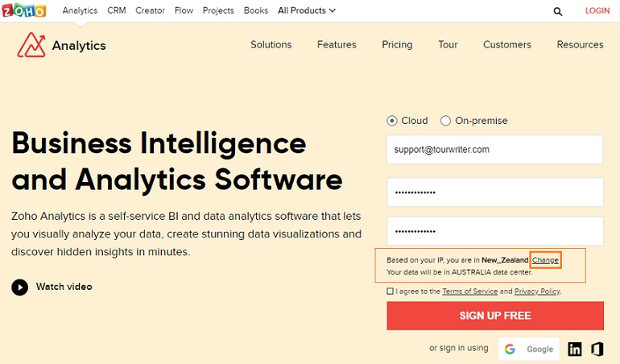
Task: Open the Features navigation menu
Action: click(337, 45)
